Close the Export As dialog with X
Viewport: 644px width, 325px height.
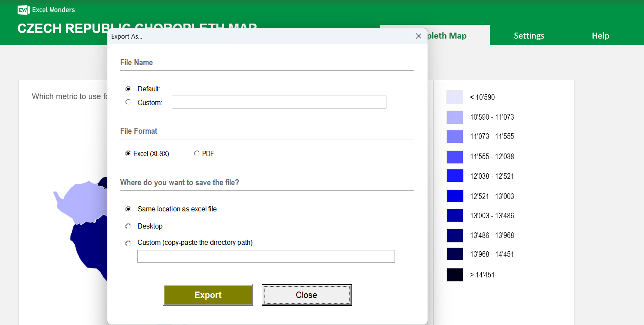[x=419, y=36]
